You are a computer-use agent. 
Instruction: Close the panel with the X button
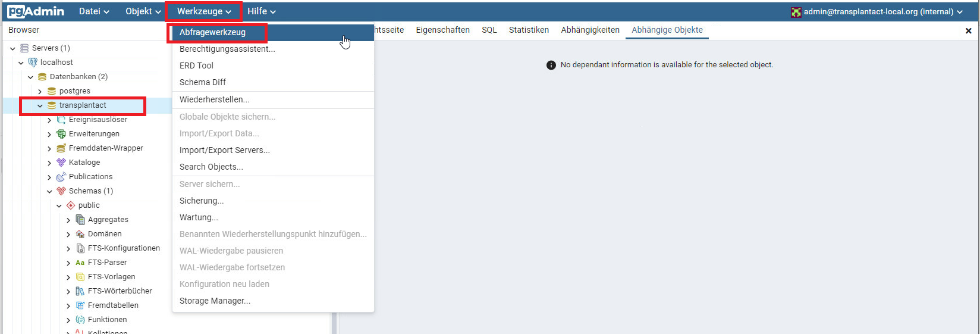pos(968,30)
